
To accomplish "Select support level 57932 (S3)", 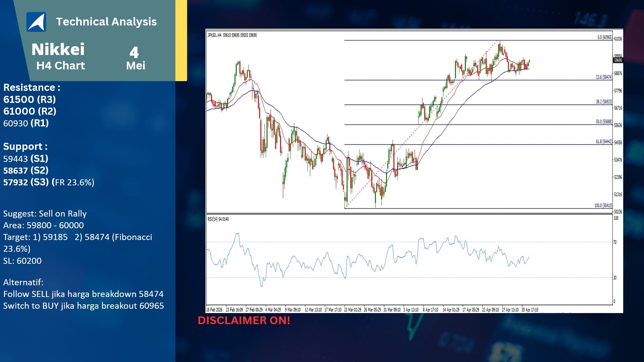I will point(49,182).
